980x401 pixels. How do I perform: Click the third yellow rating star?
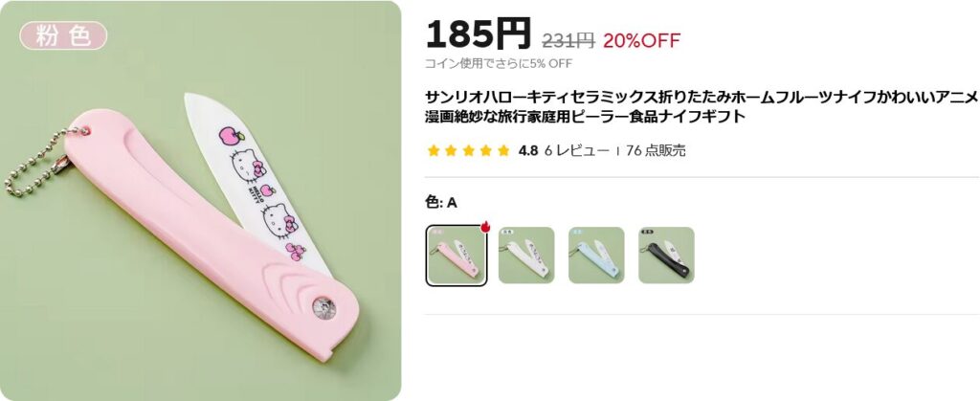pyautogui.click(x=468, y=150)
